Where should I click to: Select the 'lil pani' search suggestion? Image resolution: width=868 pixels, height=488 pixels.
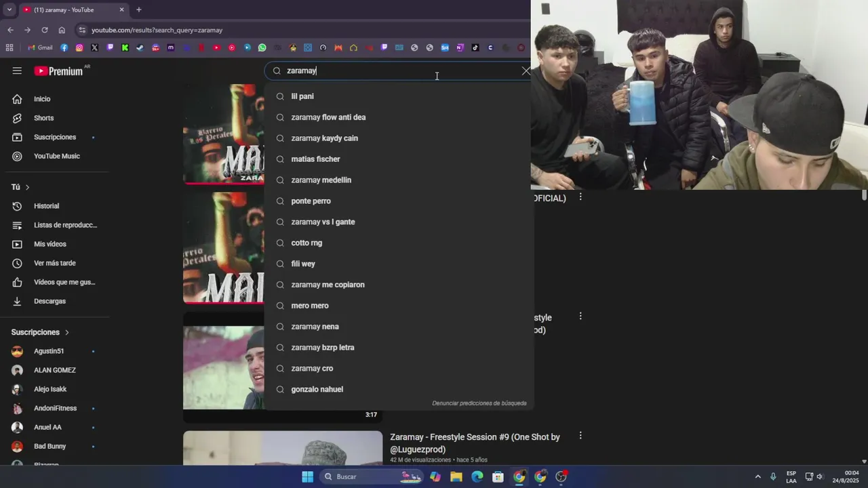coord(399,96)
